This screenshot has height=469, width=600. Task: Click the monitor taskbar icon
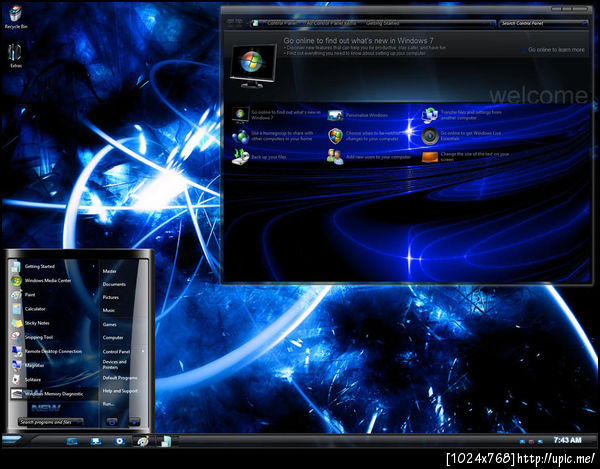click(x=96, y=441)
